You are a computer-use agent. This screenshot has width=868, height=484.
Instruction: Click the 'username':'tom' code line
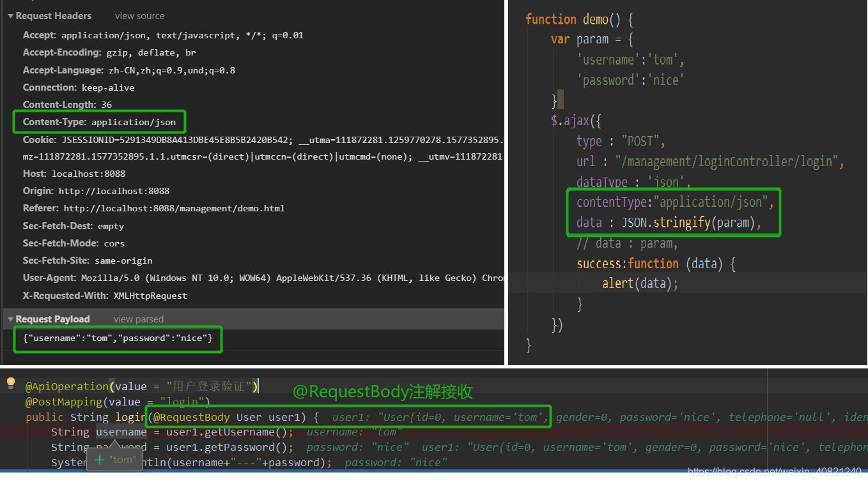point(631,59)
